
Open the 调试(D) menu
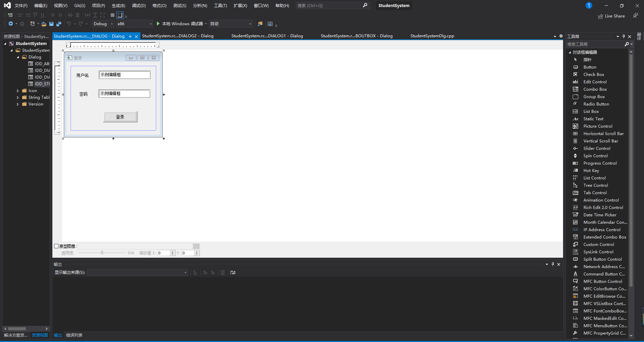139,6
